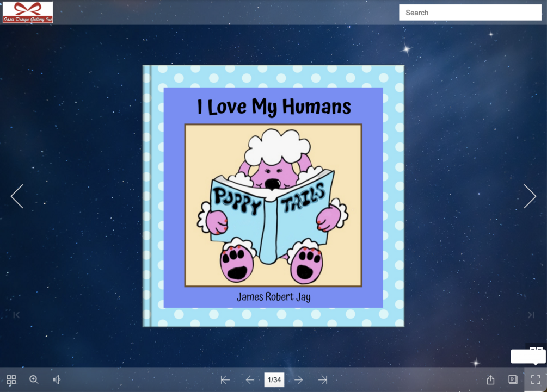Flip back with the large left chevron
547x392 pixels.
click(17, 196)
